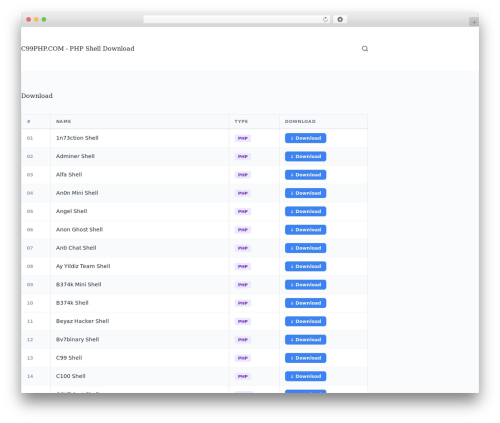Download the Bv7binary Shell

(x=305, y=340)
